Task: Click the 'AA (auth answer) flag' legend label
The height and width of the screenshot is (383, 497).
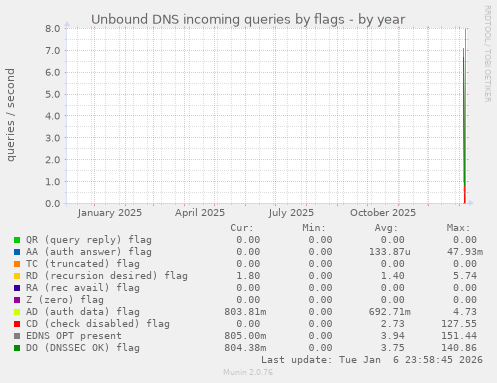Action: pos(89,252)
